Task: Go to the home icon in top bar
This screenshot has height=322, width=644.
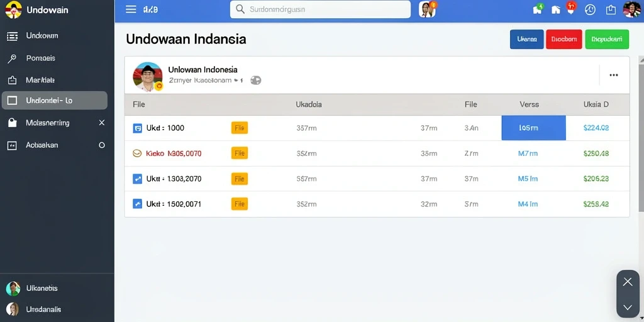Action: click(x=555, y=9)
